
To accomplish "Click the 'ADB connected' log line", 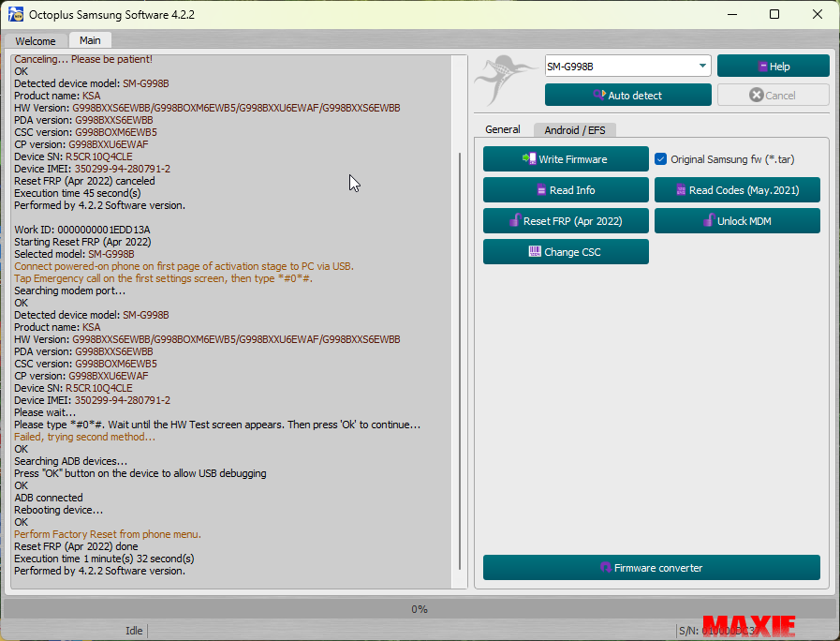I will tap(48, 498).
